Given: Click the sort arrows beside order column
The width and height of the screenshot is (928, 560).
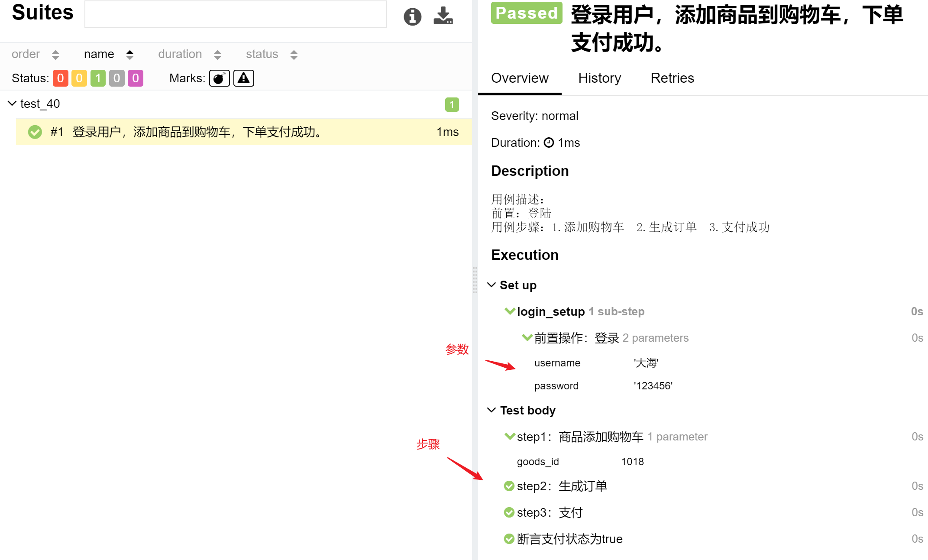Looking at the screenshot, I should tap(55, 55).
